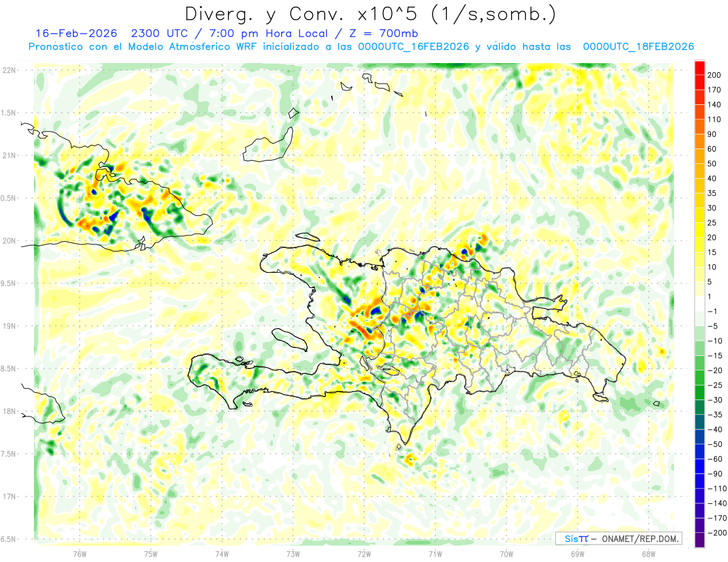Click the "-140" legend value
This screenshot has height=562, width=728.
click(716, 504)
